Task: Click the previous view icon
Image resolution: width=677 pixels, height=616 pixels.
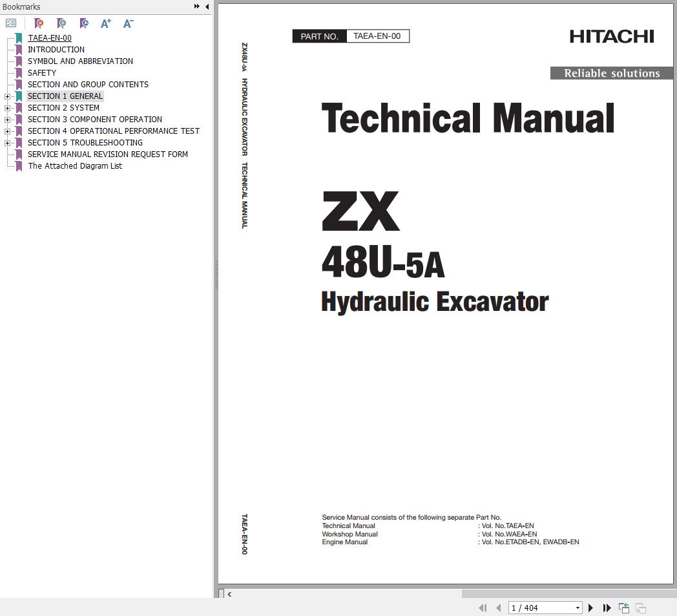Action: pyautogui.click(x=623, y=608)
